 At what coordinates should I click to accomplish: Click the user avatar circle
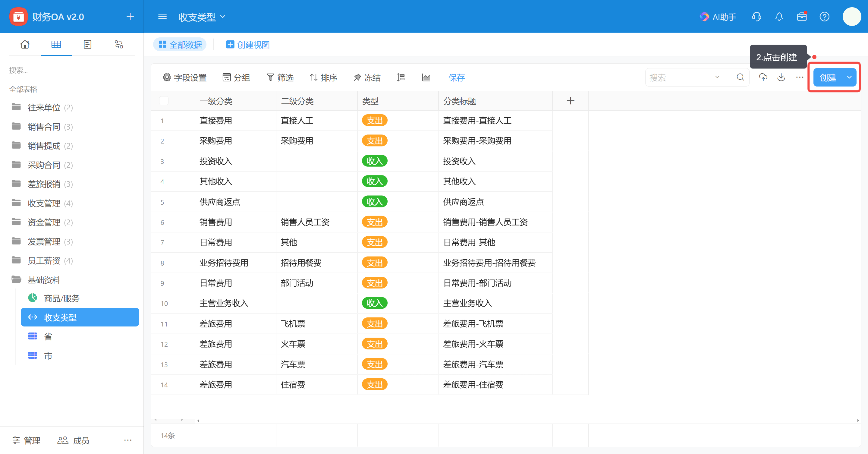click(852, 17)
